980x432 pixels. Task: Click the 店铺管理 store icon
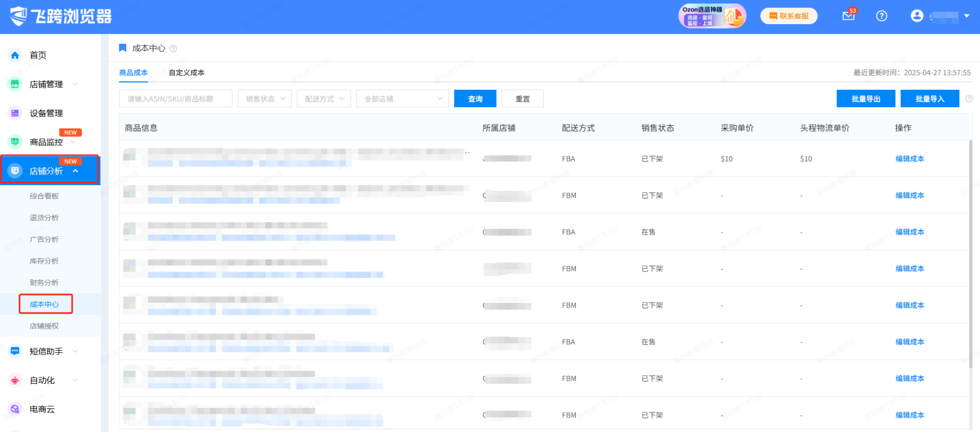[15, 84]
